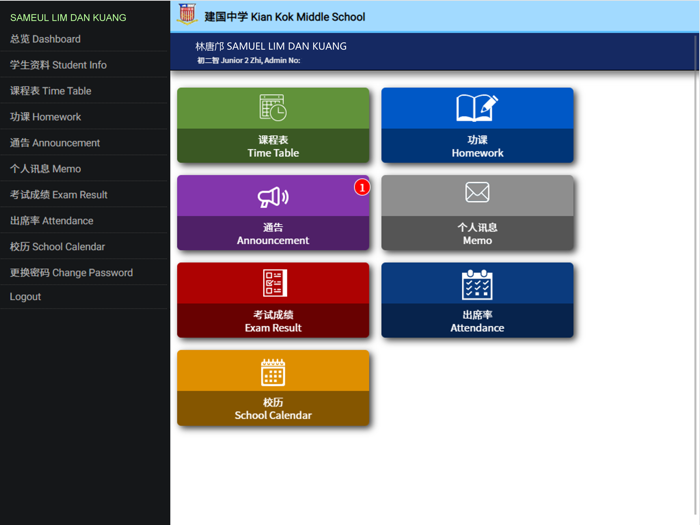
Task: Click the Time Table calendar-clock icon
Action: pyautogui.click(x=273, y=108)
